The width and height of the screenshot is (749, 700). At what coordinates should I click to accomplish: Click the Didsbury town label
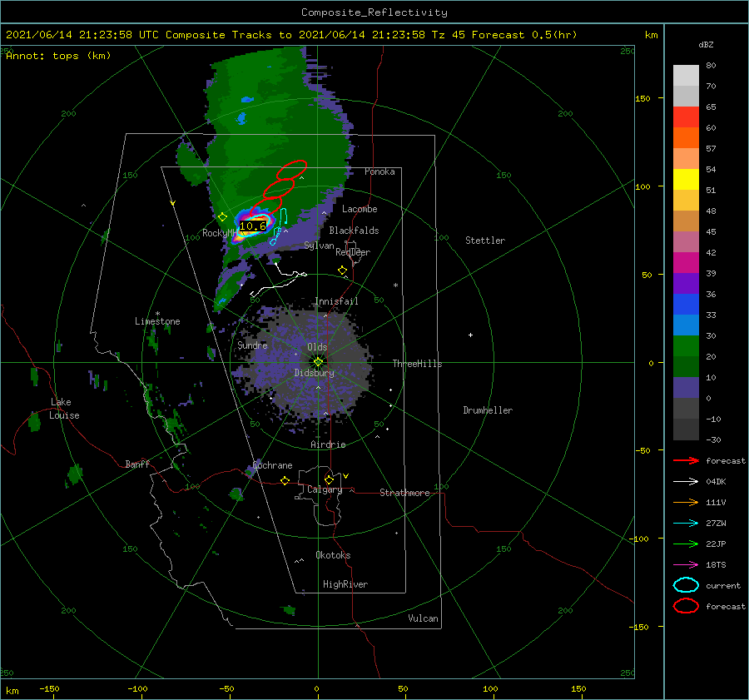click(x=314, y=373)
